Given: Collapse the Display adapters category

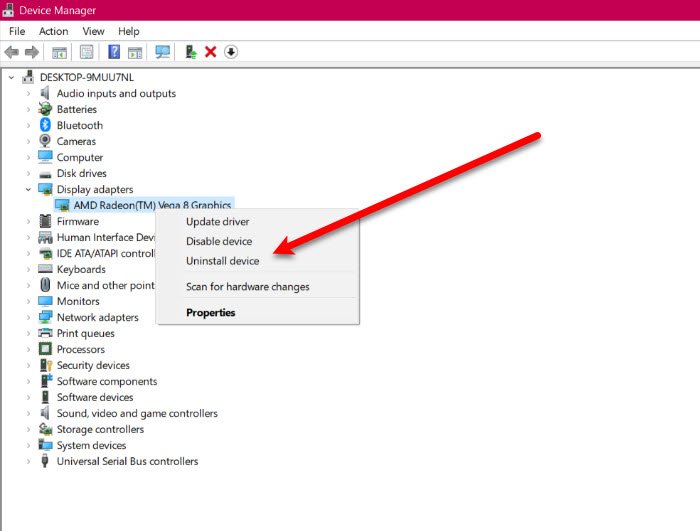Looking at the screenshot, I should point(28,189).
